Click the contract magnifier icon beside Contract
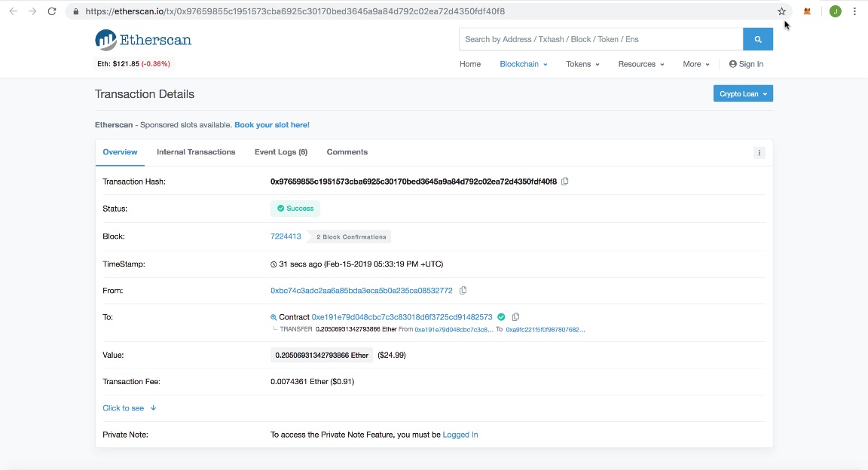Viewport: 868px width, 470px height. tap(274, 317)
